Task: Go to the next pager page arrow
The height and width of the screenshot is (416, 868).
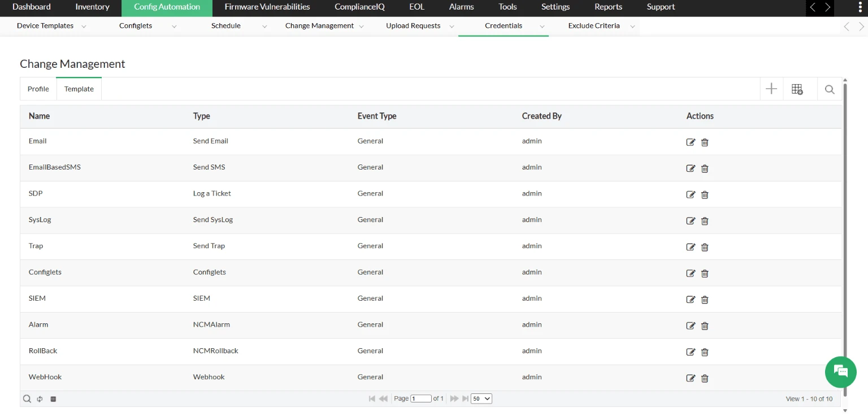Action: tap(454, 399)
